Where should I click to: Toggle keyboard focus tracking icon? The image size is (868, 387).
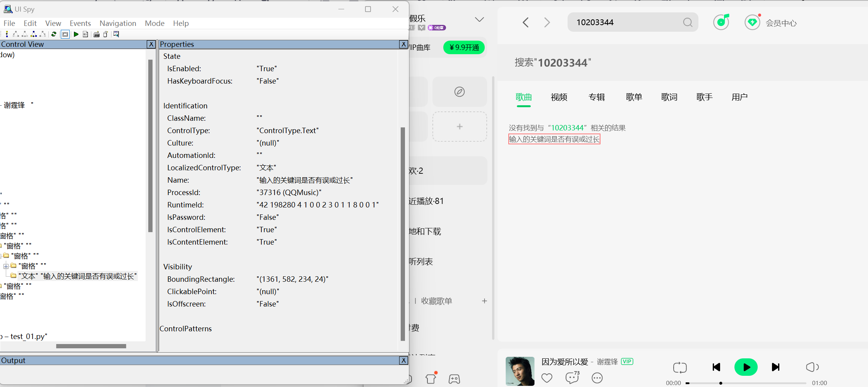96,34
